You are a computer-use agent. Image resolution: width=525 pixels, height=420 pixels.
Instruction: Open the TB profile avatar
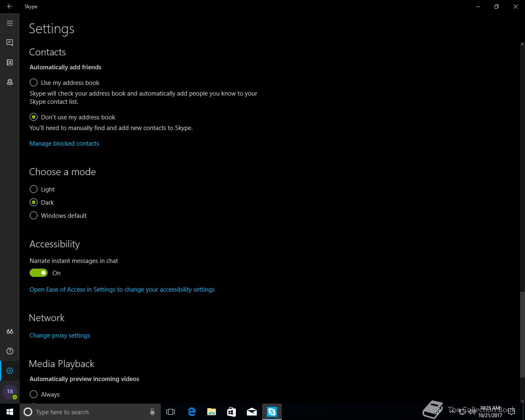tap(10, 392)
